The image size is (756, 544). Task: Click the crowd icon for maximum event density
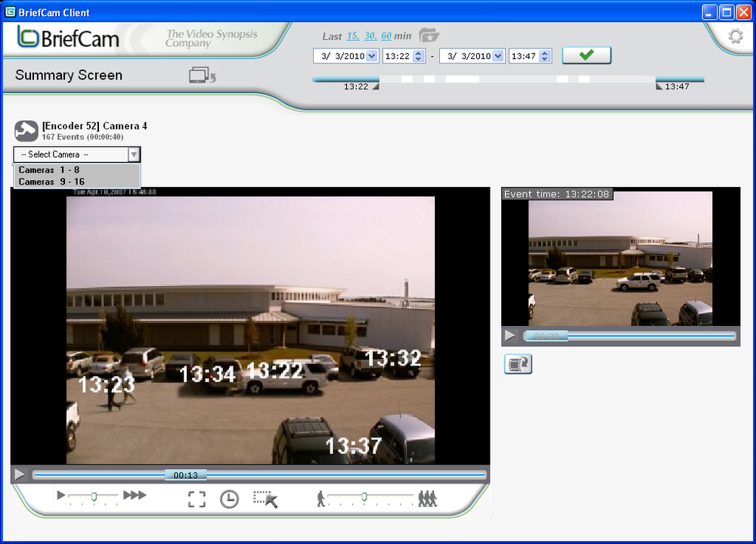[427, 498]
